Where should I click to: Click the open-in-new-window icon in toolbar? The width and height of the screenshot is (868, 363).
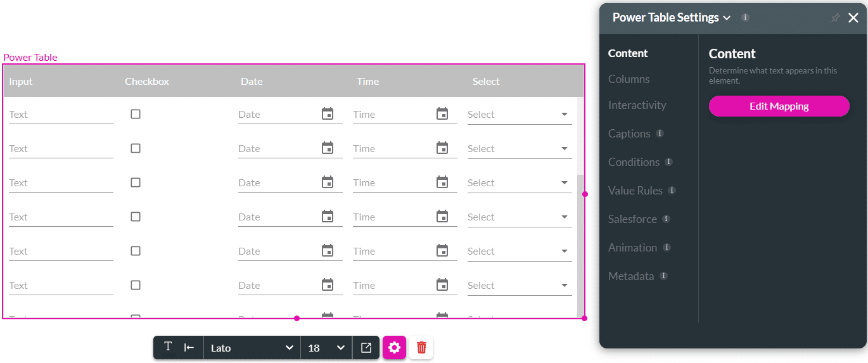[366, 348]
